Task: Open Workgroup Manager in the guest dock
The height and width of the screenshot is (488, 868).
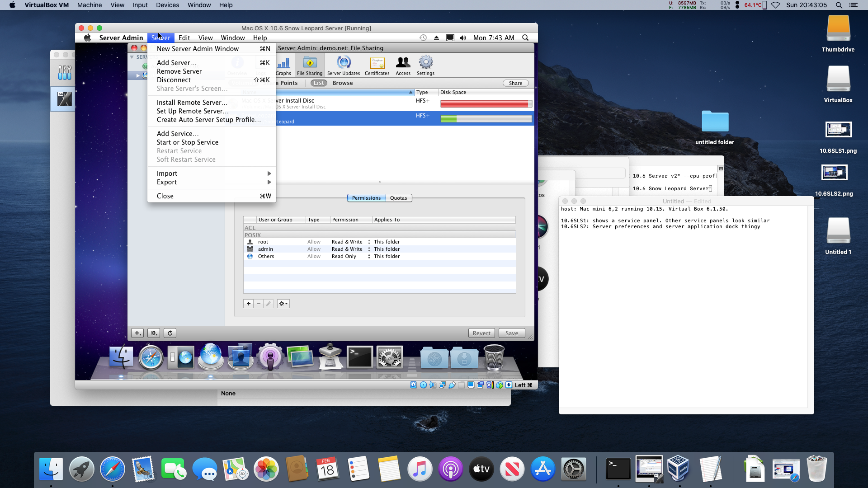Action: pos(241,357)
